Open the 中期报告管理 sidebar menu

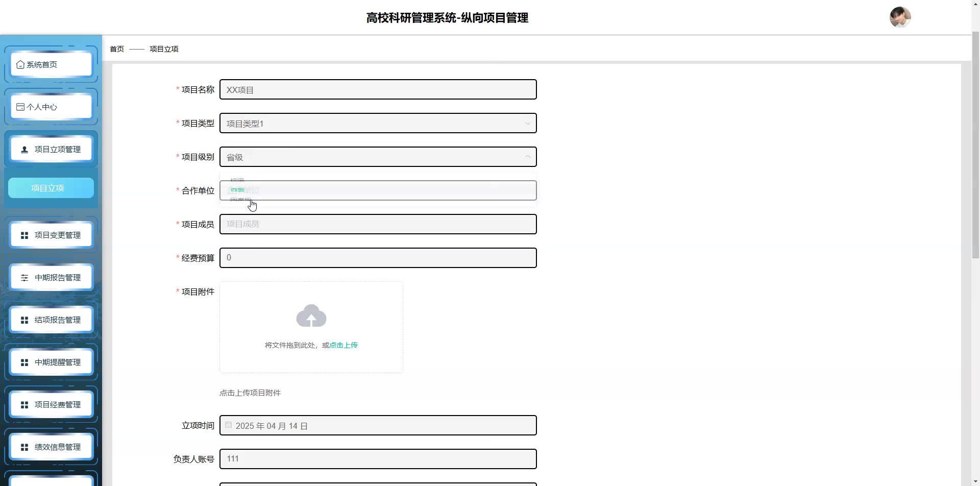coord(51,278)
